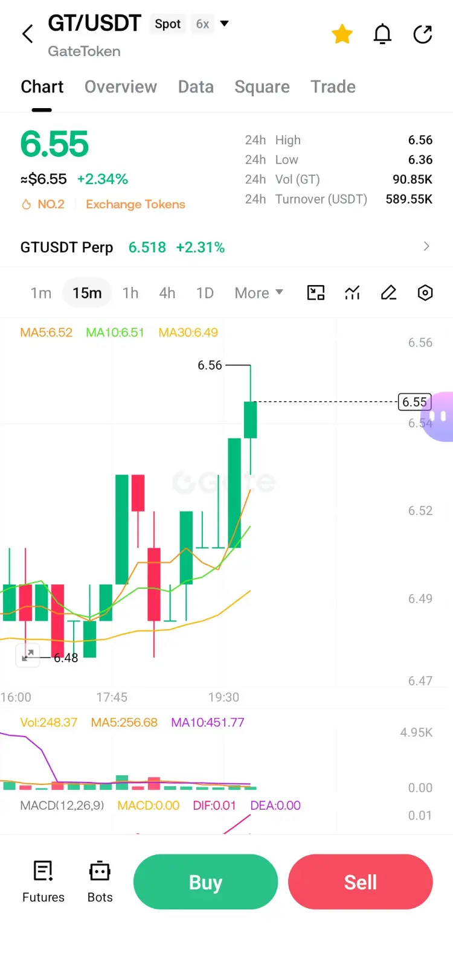The image size is (453, 980).
Task: Tap the 6.56 high candle marker
Action: point(210,365)
